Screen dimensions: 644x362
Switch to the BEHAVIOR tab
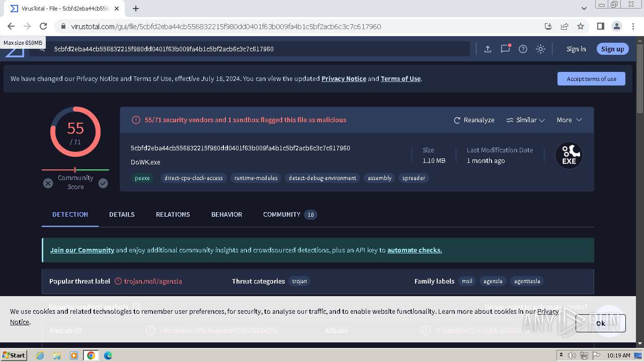coord(226,214)
